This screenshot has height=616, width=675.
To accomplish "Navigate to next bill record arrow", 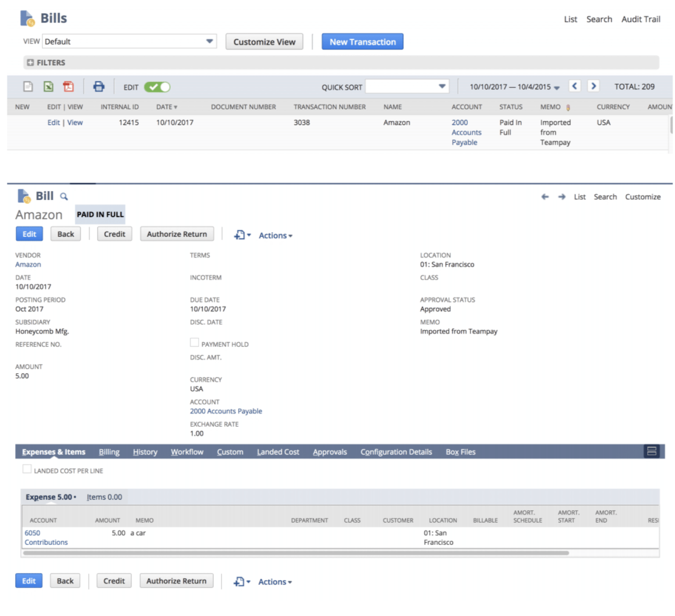I will pyautogui.click(x=562, y=197).
